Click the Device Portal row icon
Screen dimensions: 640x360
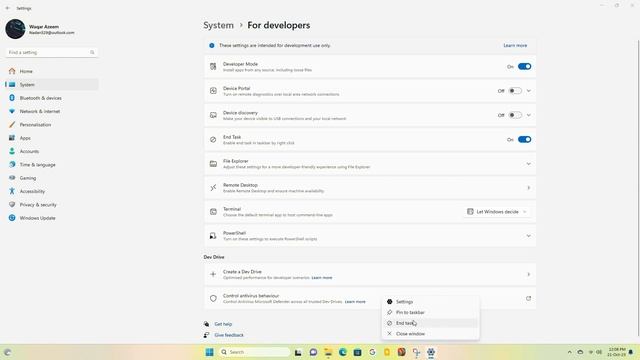[x=213, y=91]
